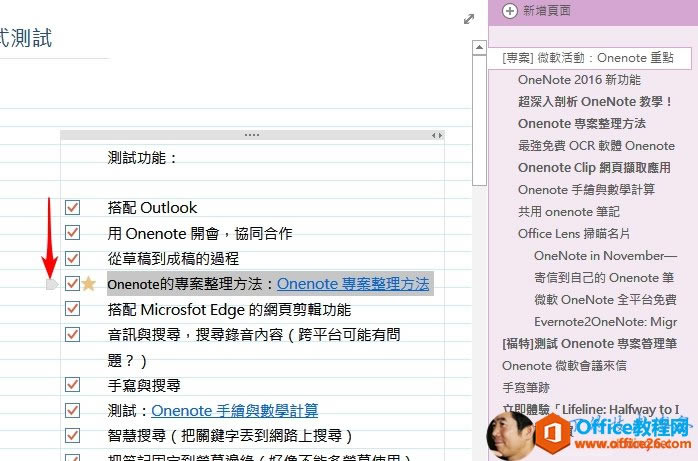Screen dimensions: 698x461
Task: Open page Onenote 微軟會議來信
Action: click(x=564, y=366)
